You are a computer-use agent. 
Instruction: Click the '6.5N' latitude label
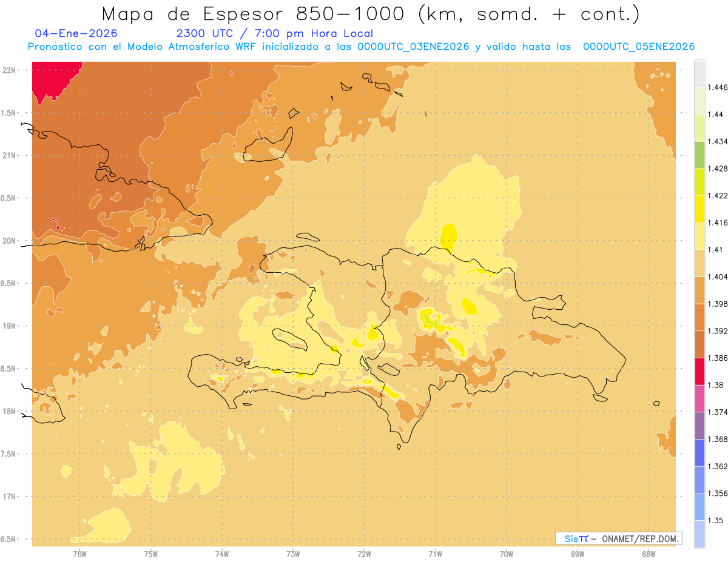pos(9,539)
